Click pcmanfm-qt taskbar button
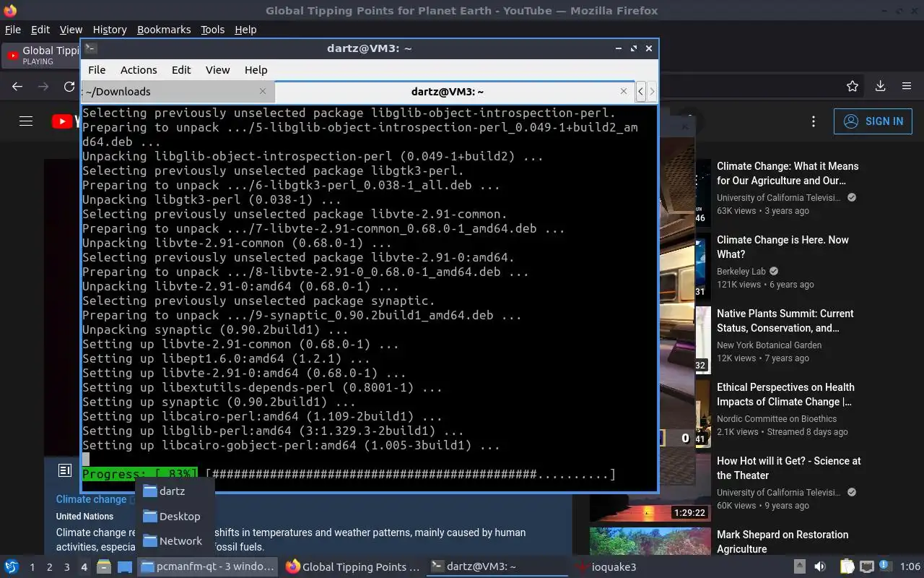 pos(208,566)
